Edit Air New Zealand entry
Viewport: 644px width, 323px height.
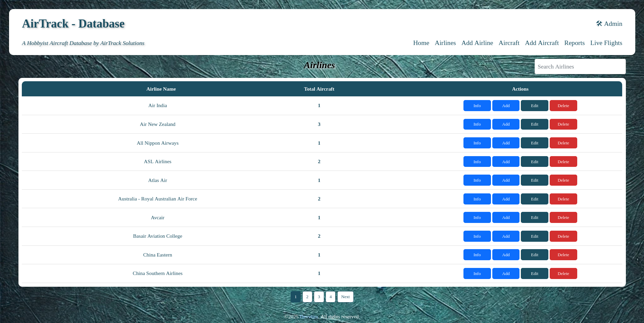[535, 124]
